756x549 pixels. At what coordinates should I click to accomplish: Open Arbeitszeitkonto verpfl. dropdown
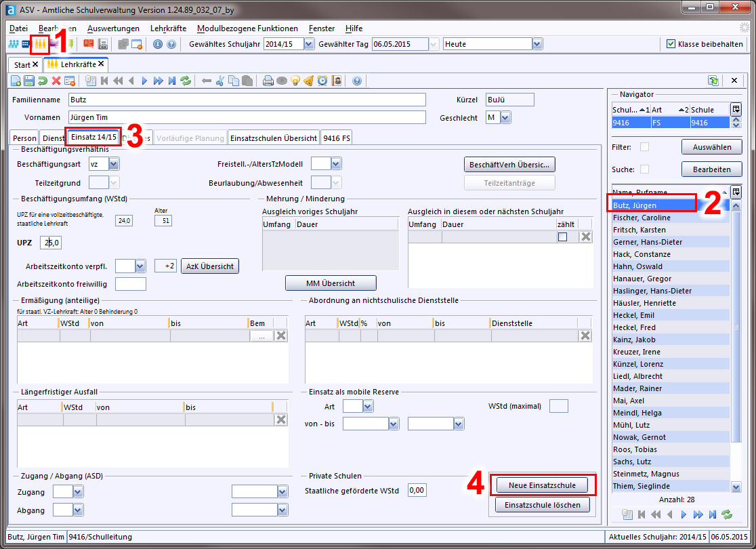140,266
